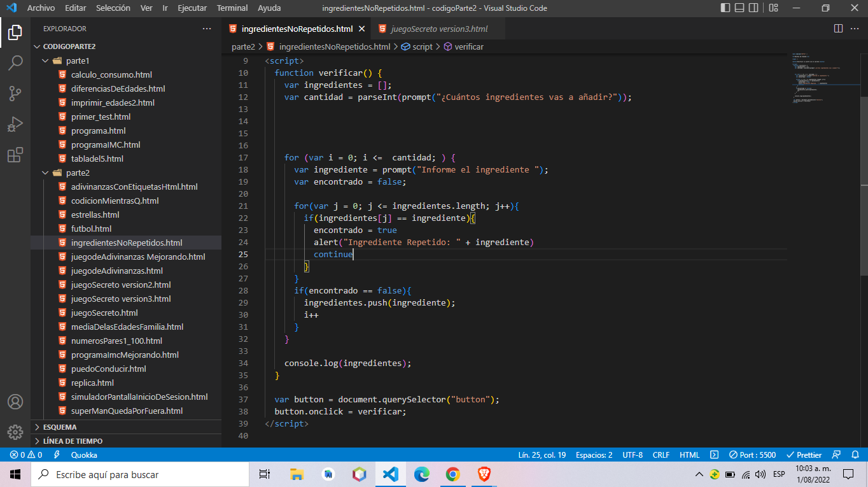Show hidden system tray icons
Viewport: 868px width, 487px height.
point(699,474)
